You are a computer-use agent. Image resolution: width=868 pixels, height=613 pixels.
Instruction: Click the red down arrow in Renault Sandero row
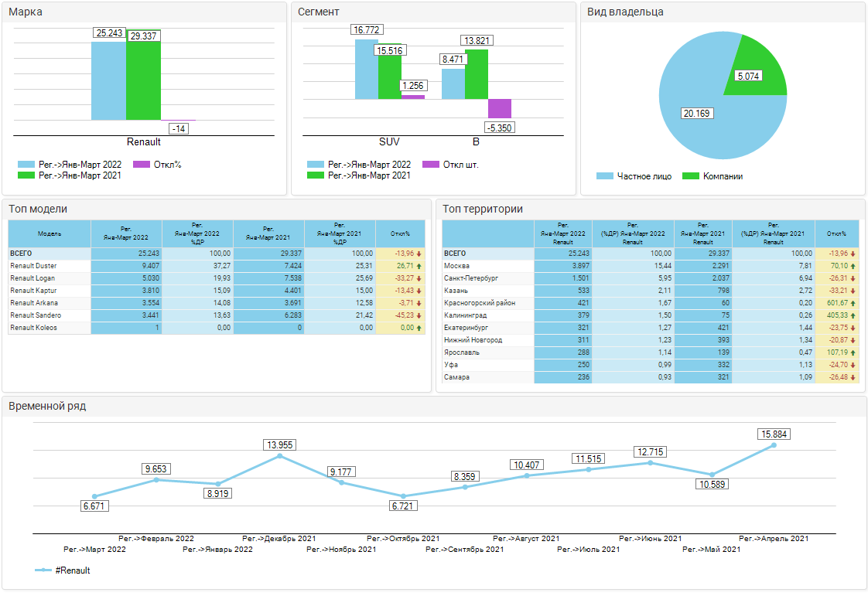click(x=419, y=315)
